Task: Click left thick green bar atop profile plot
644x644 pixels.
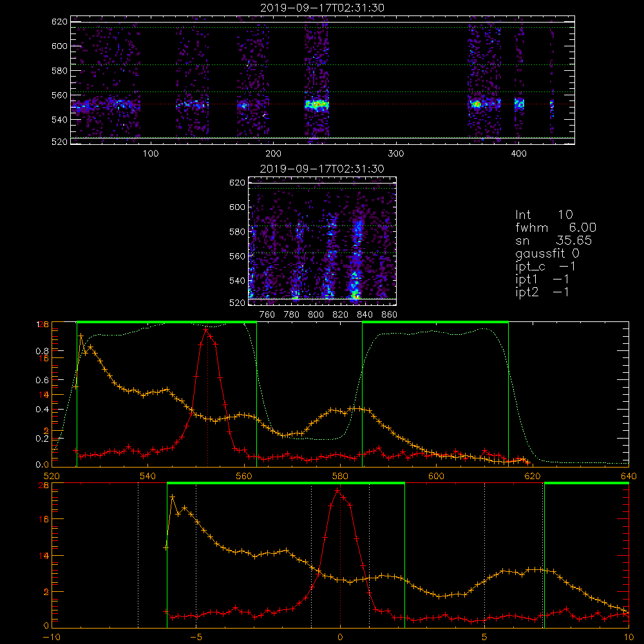Action: click(167, 322)
